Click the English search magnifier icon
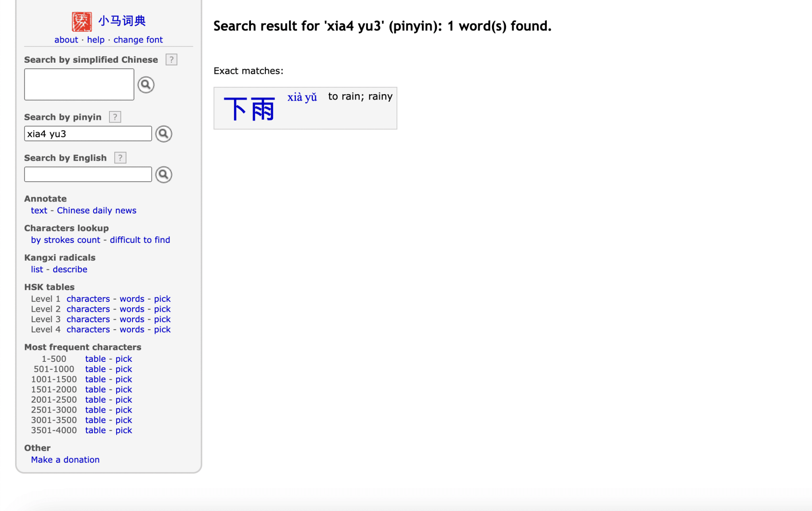812x511 pixels. (163, 175)
